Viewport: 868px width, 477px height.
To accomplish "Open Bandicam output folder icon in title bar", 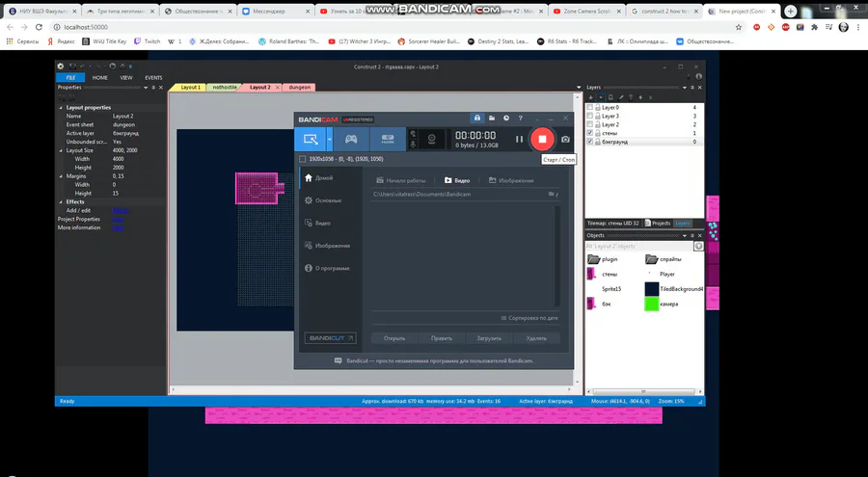I will [x=492, y=119].
